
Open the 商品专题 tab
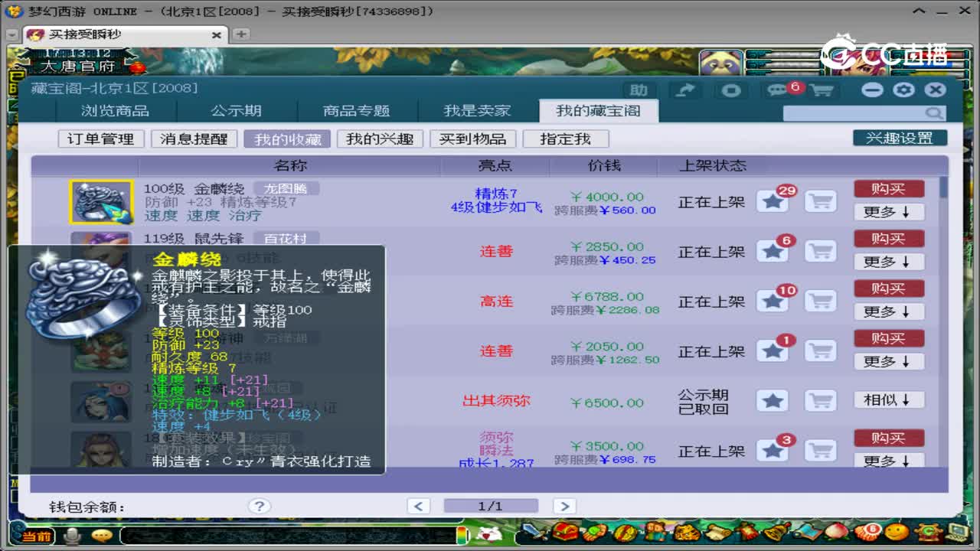(356, 111)
